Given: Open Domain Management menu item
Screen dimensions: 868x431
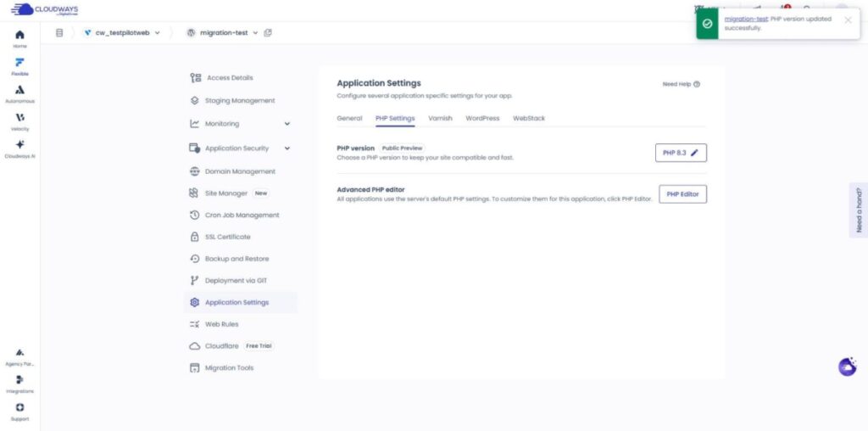Looking at the screenshot, I should (x=240, y=171).
